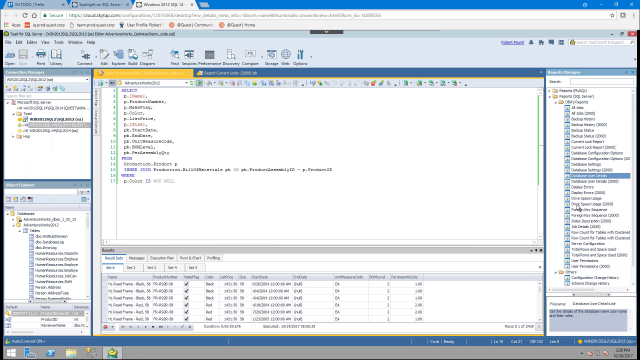Collapse Microsoft SQL Server connections node
Screen dimensions: 640x360
(7, 102)
